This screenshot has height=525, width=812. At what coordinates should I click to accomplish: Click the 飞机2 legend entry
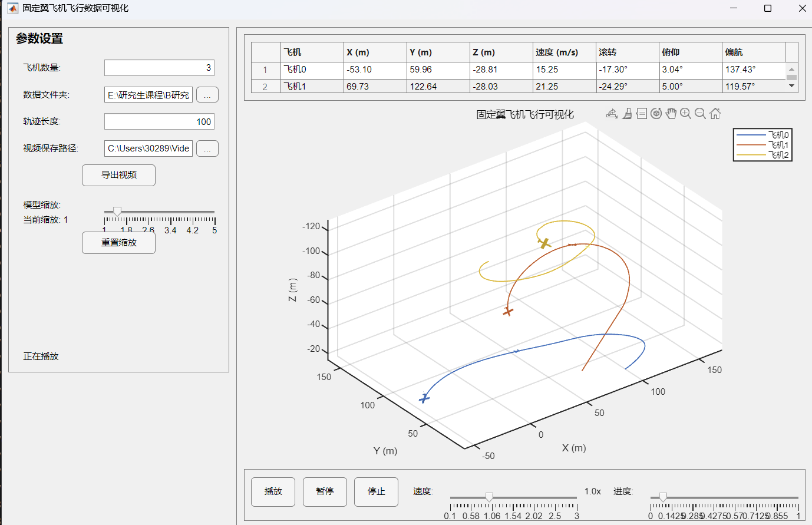click(763, 155)
